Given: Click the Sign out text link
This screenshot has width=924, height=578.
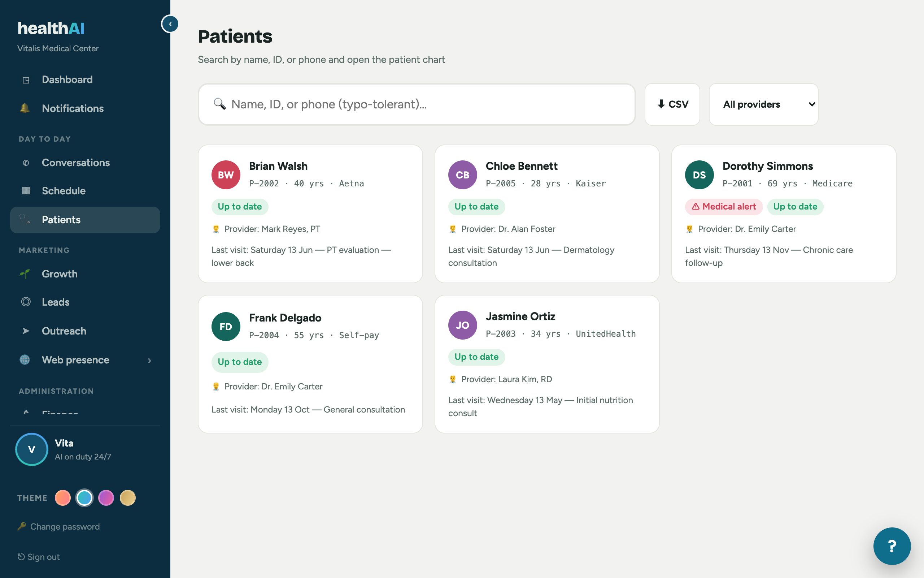Looking at the screenshot, I should point(44,557).
